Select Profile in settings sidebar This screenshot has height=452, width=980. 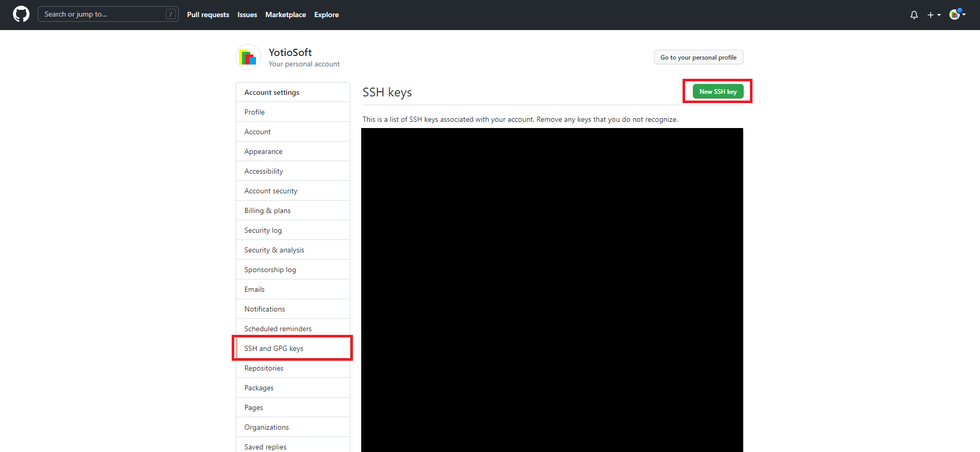293,112
